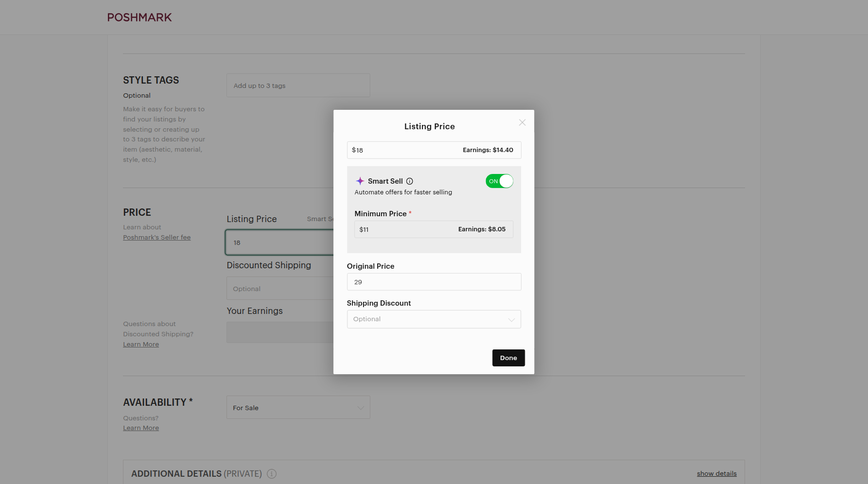The width and height of the screenshot is (868, 484).
Task: Click the Smart Sell info icon
Action: click(x=410, y=181)
